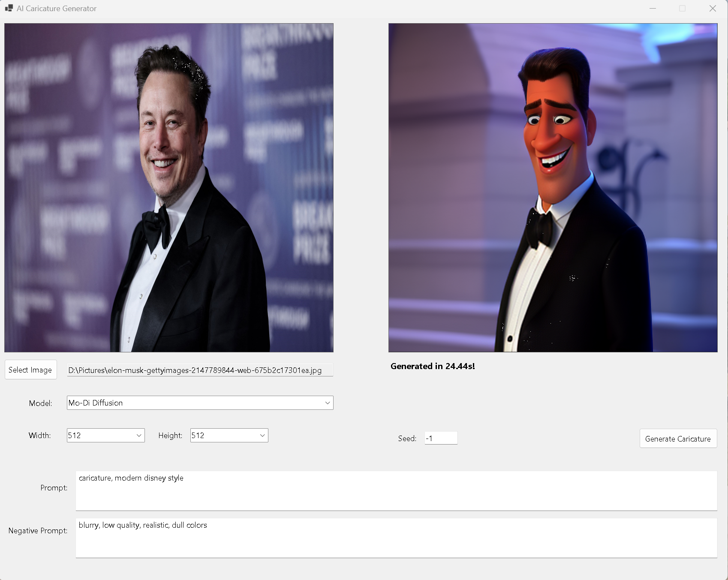Expand the Width dropdown set to 512

[105, 435]
